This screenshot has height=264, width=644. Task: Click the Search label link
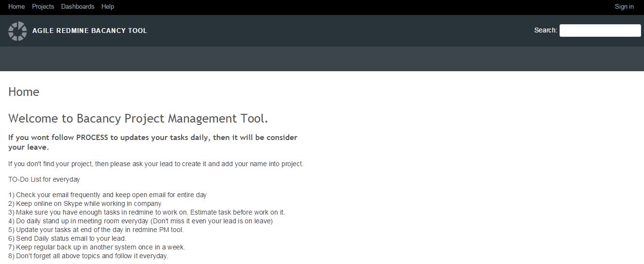(545, 30)
